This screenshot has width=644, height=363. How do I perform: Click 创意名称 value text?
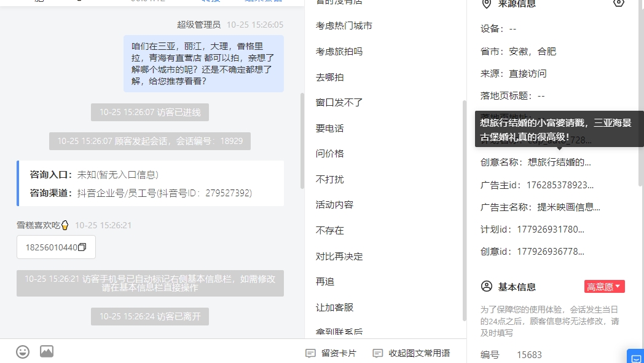tap(559, 162)
